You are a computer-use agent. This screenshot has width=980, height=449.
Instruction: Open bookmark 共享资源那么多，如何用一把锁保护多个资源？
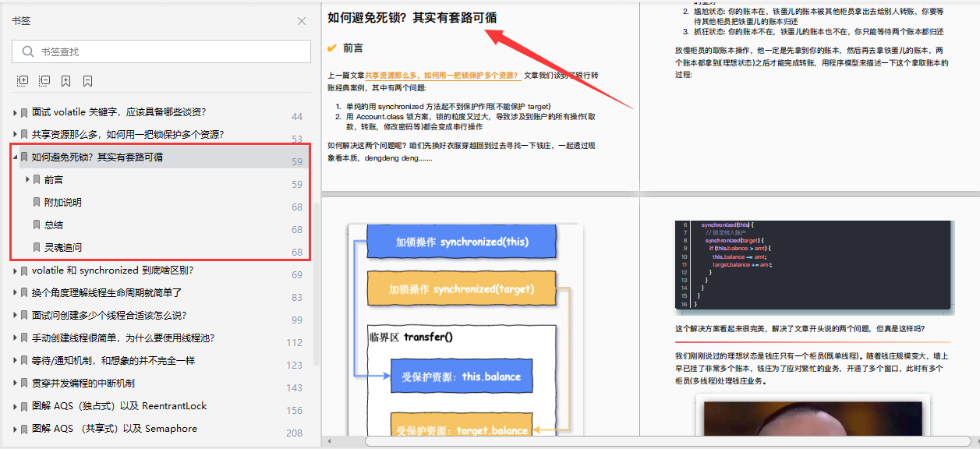coord(128,134)
